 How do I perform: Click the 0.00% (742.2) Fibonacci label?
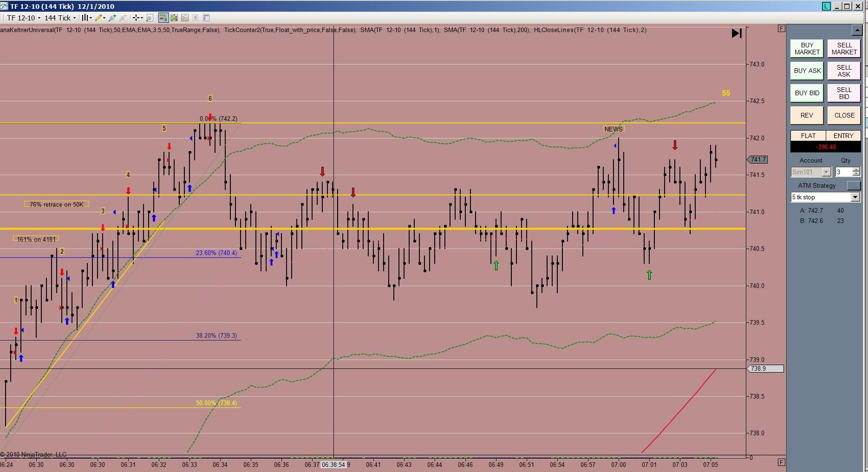[218, 118]
